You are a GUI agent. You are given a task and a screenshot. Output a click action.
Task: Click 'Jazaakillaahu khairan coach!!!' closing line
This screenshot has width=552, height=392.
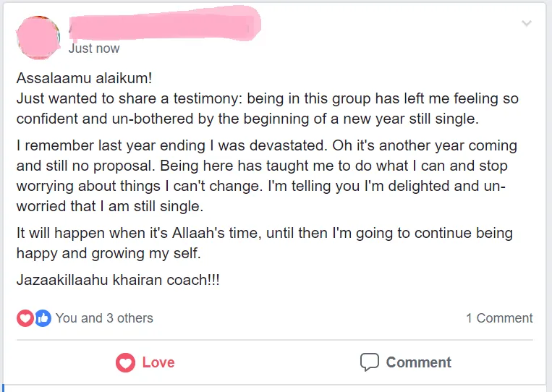118,280
